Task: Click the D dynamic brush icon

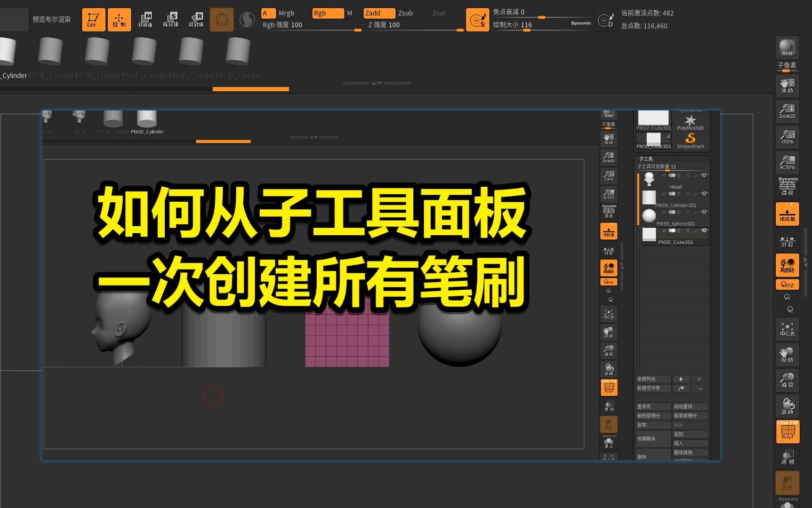Action: 606,20
